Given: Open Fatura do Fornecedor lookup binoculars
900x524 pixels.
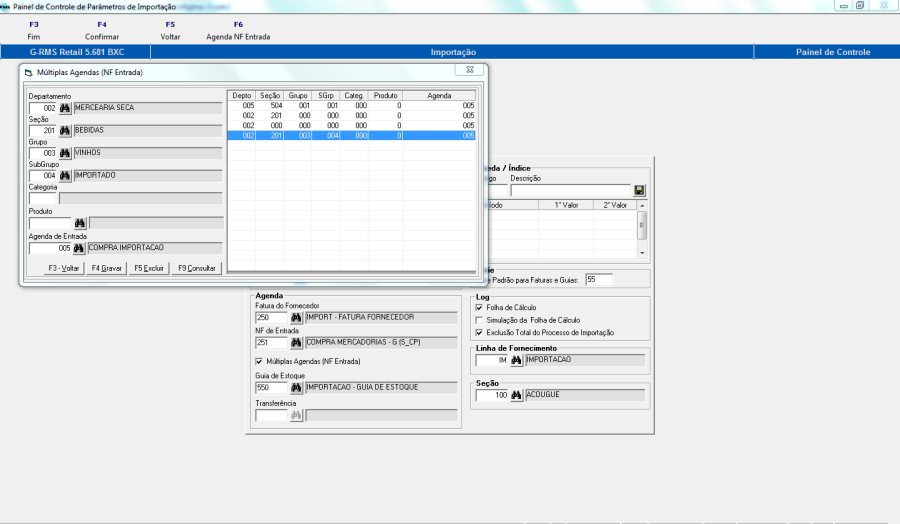Looking at the screenshot, I should 296,317.
